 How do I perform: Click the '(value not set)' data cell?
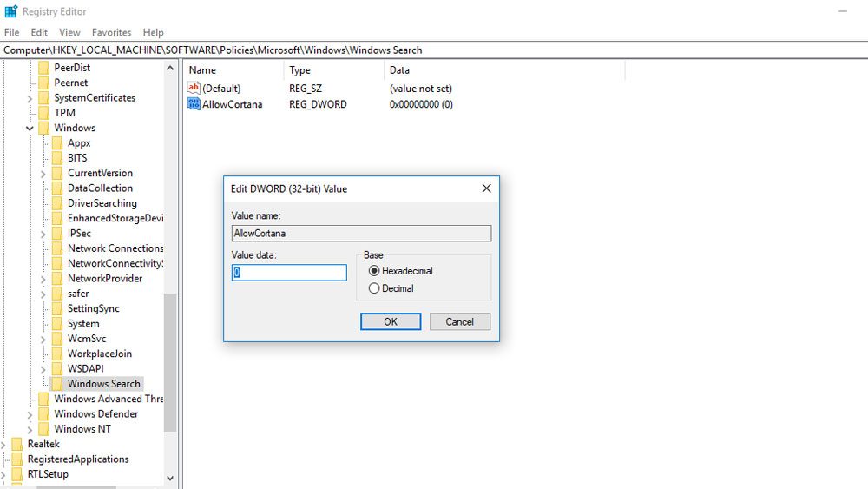coord(421,89)
